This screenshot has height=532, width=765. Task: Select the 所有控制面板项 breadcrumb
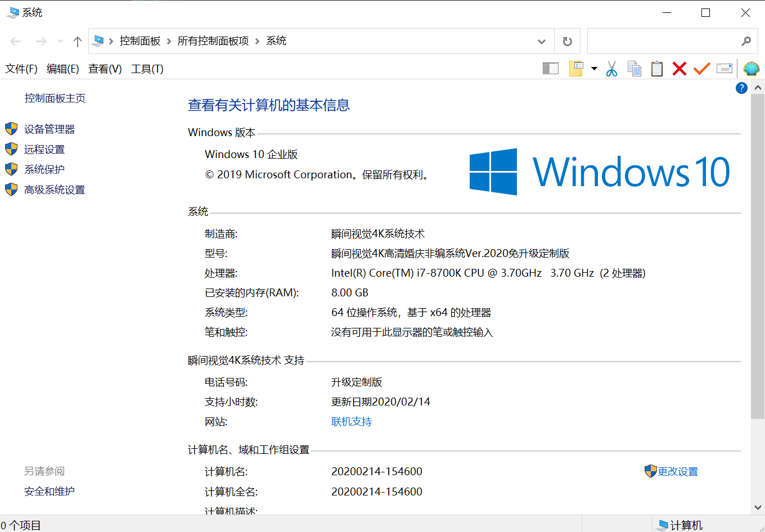coord(213,41)
